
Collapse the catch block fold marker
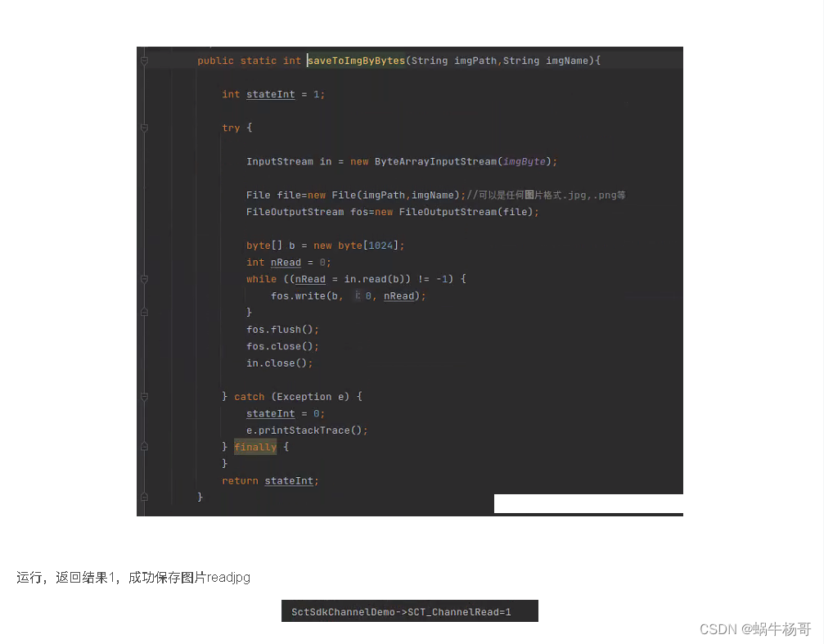pyautogui.click(x=144, y=396)
